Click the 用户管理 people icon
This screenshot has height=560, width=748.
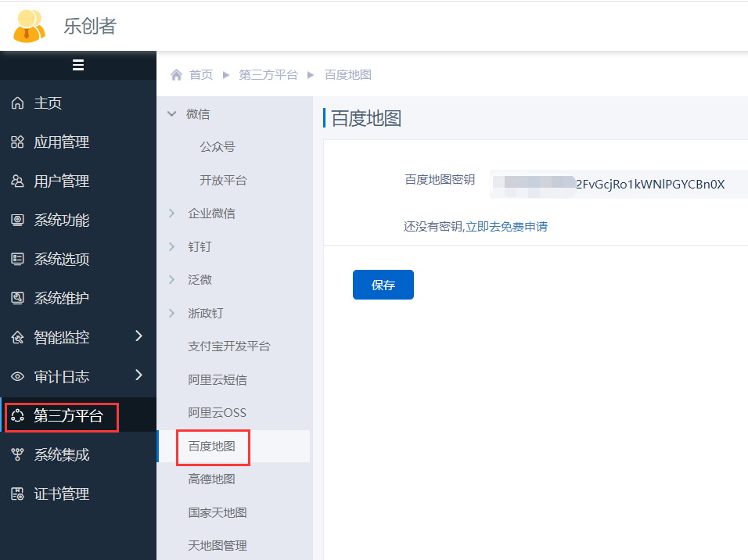click(17, 181)
